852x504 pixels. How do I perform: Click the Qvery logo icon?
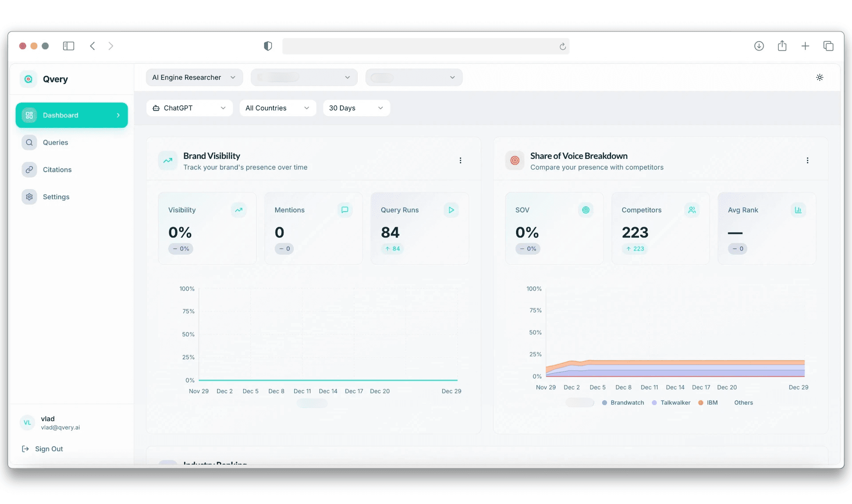[x=28, y=79]
